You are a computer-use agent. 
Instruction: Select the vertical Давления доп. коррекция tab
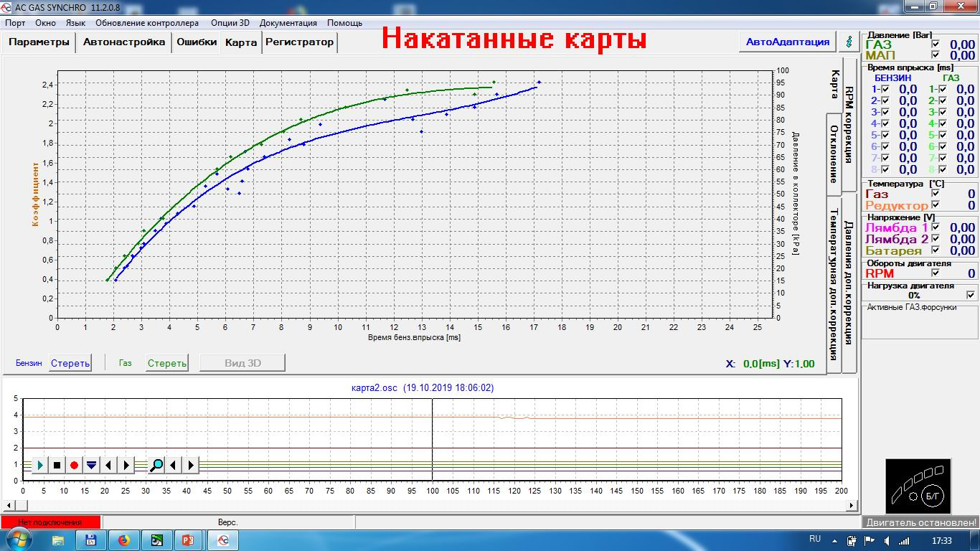tap(849, 283)
